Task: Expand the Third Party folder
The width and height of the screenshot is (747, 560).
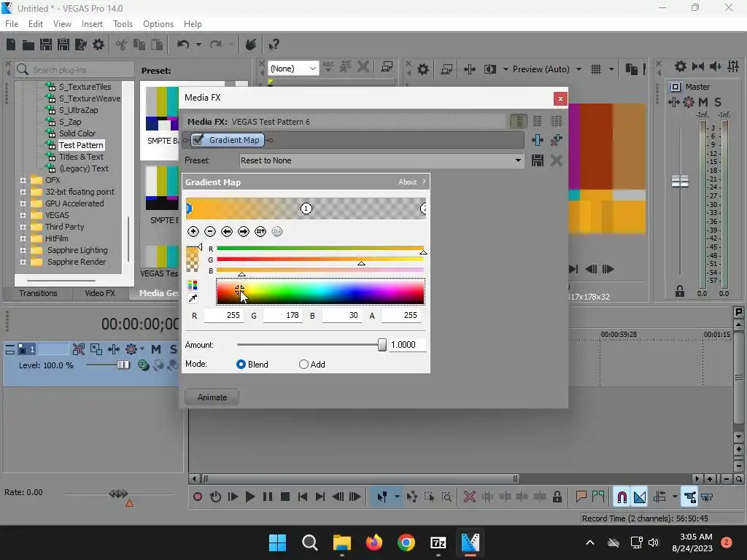Action: 23,227
